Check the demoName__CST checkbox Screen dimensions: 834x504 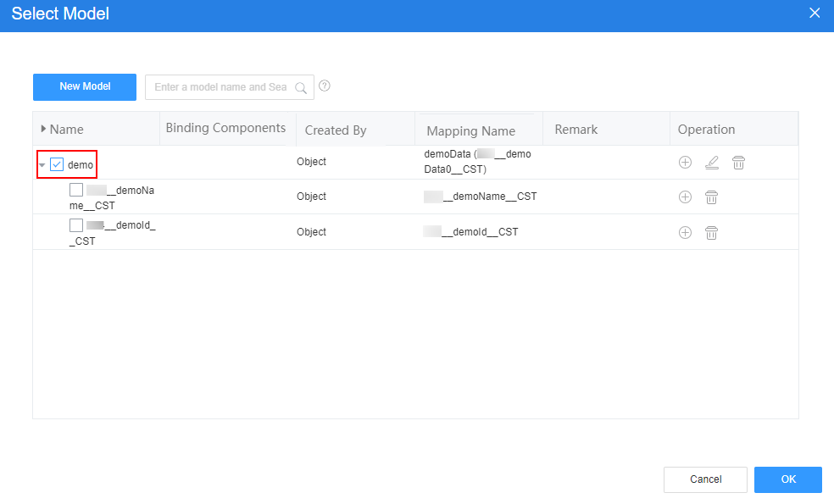(76, 190)
